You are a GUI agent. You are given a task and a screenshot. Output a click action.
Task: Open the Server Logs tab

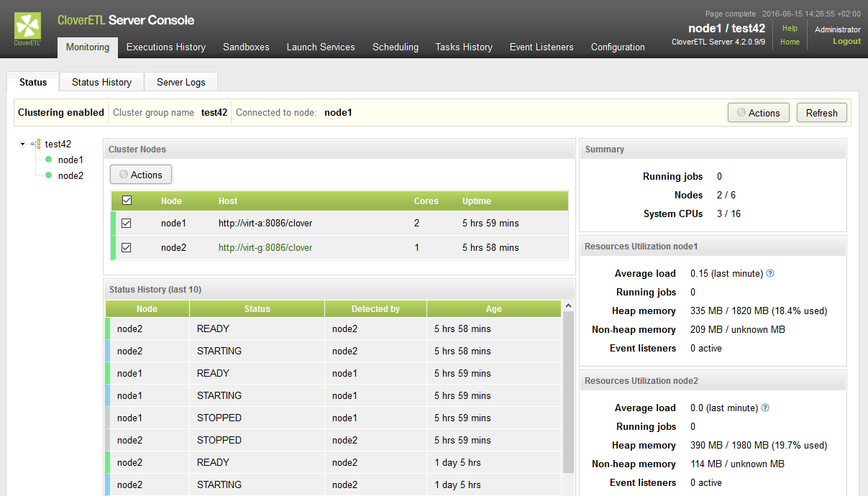181,82
